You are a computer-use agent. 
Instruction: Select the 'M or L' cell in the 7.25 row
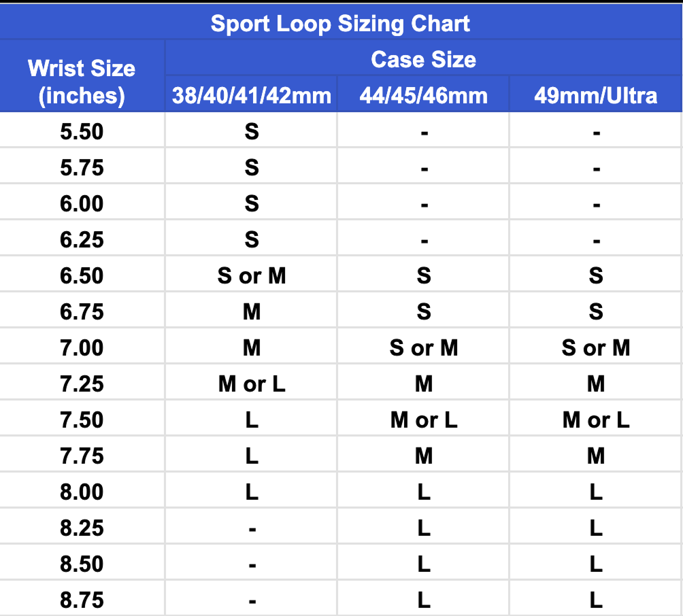click(251, 383)
